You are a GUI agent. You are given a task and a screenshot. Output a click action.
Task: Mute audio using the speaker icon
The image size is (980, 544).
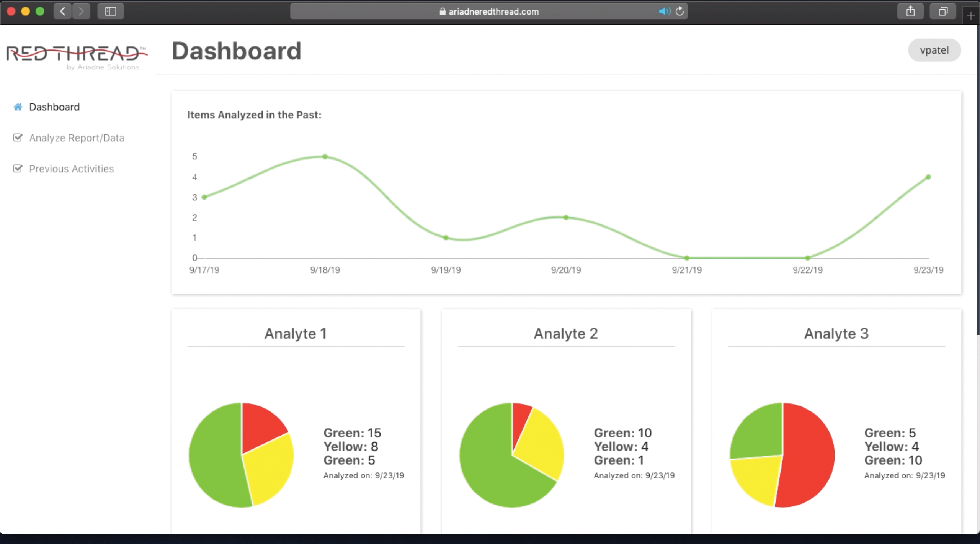tap(665, 11)
